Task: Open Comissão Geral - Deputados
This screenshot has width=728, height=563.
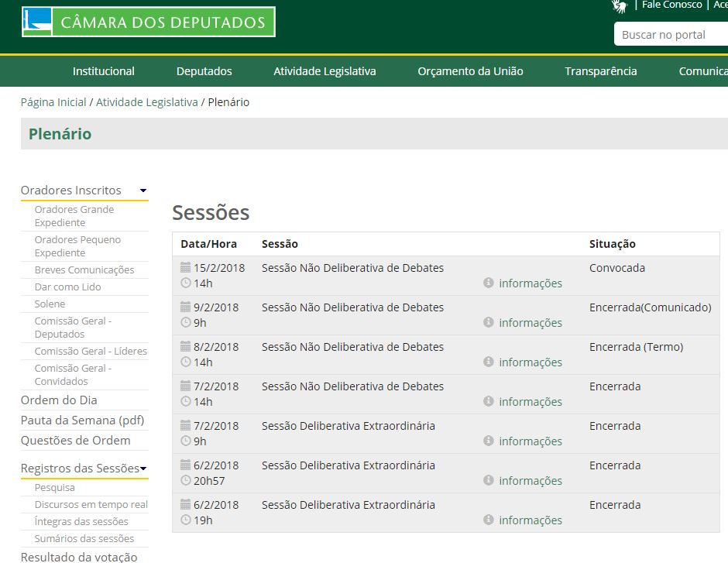Action: pos(73,328)
